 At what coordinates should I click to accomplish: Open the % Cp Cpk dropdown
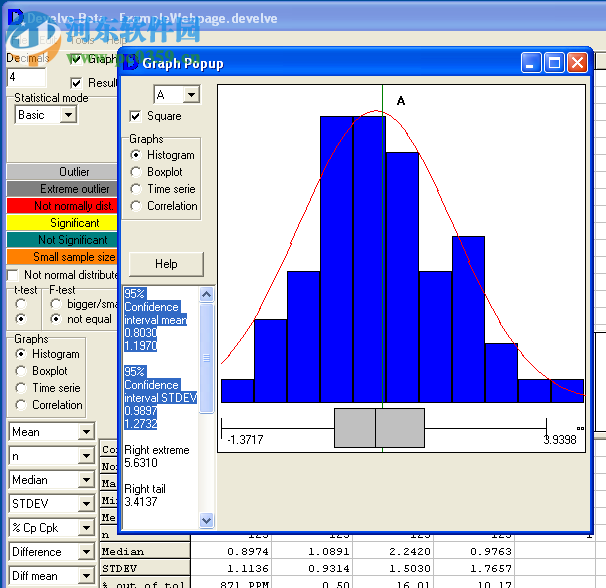(x=86, y=528)
